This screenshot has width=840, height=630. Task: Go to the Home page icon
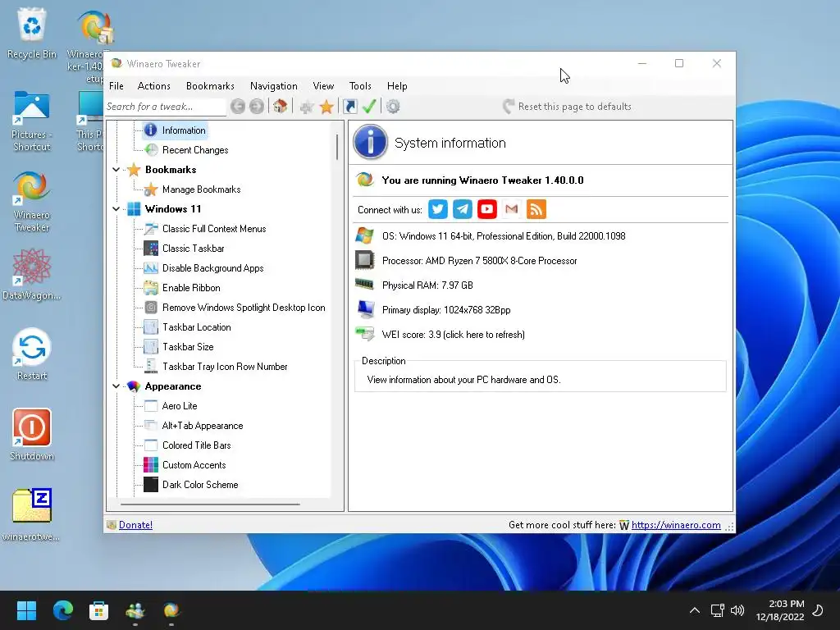pyautogui.click(x=281, y=107)
